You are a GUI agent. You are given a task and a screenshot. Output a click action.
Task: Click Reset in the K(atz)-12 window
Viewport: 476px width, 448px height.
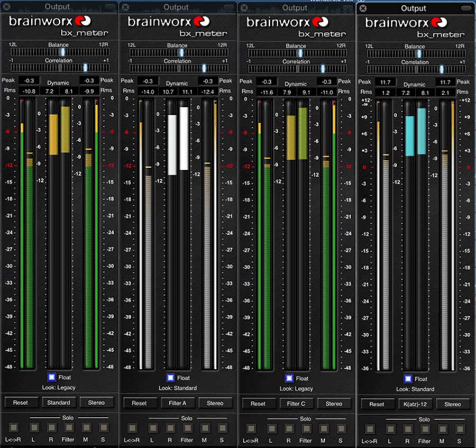tap(377, 404)
